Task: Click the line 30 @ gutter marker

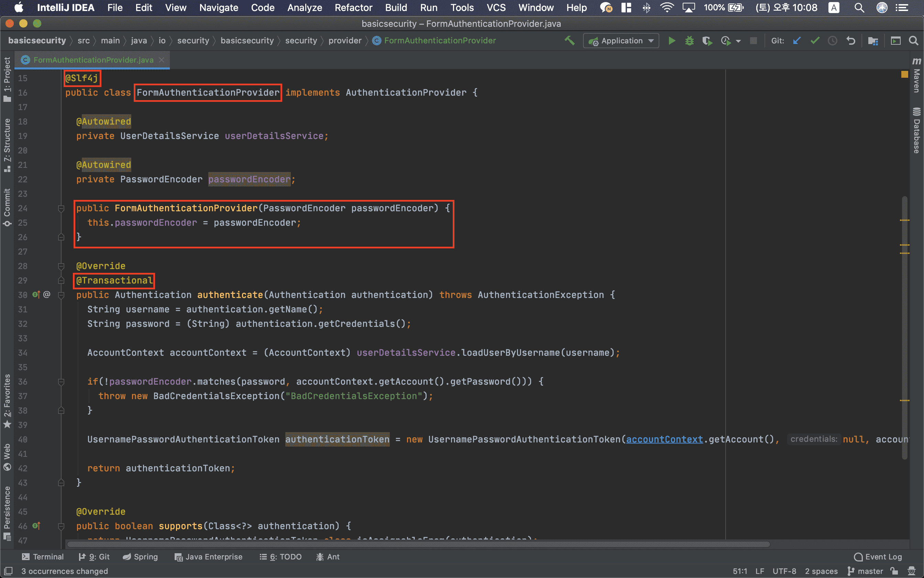Action: coord(47,295)
